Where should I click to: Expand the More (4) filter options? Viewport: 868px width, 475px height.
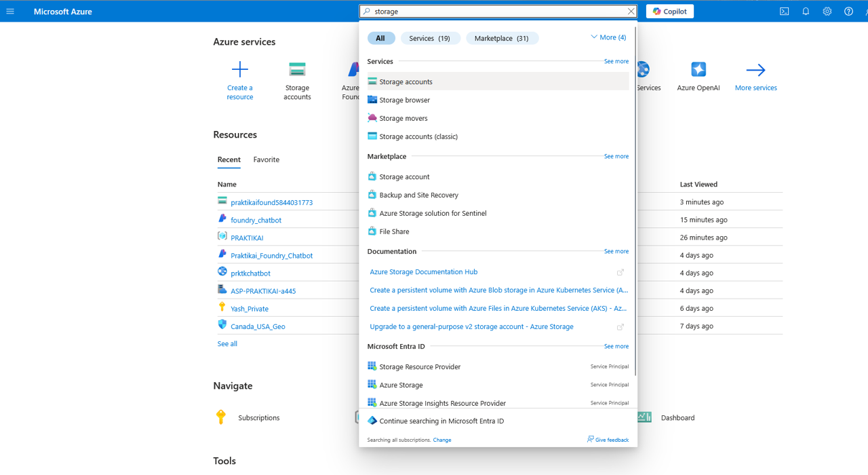point(608,37)
